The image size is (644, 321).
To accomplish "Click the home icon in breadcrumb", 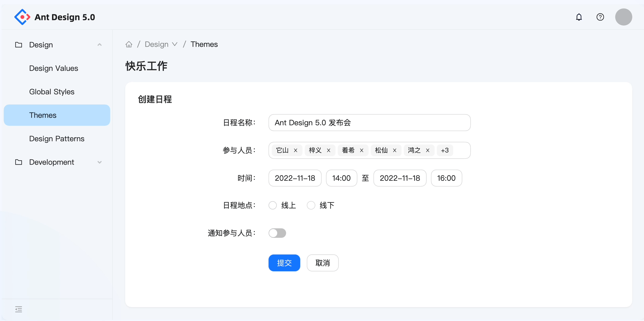I will [129, 44].
